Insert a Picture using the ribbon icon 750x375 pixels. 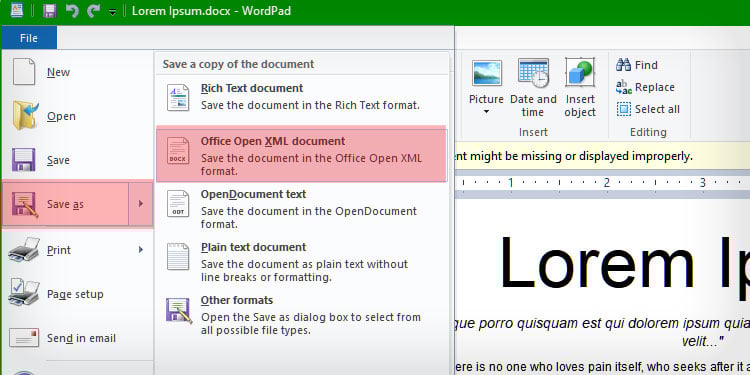[x=486, y=73]
